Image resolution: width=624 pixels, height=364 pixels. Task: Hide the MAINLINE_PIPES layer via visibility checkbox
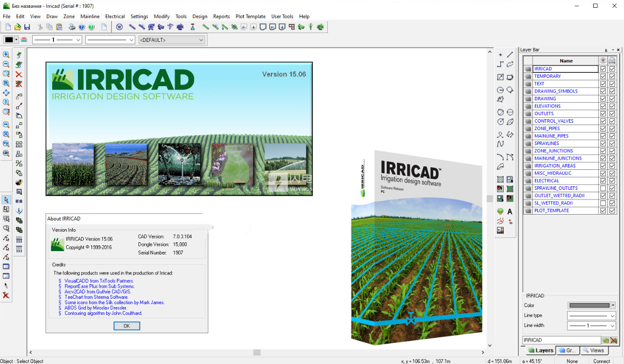[603, 136]
